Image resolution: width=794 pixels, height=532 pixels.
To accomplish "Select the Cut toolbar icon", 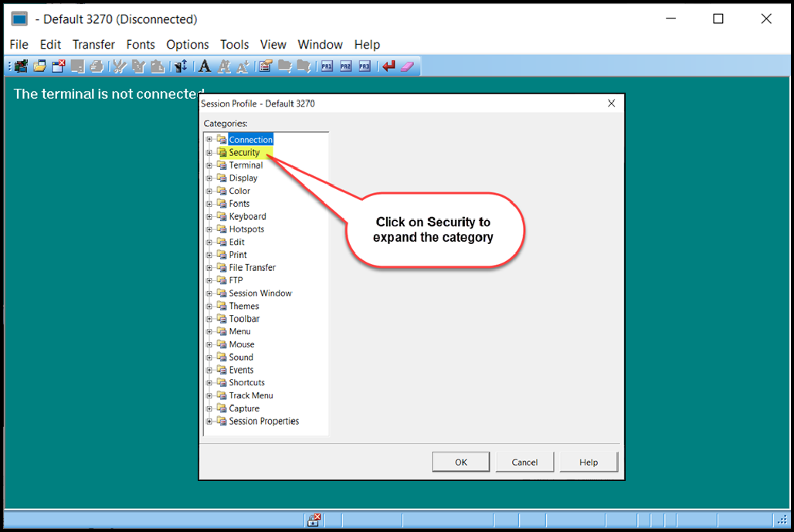I will 117,66.
